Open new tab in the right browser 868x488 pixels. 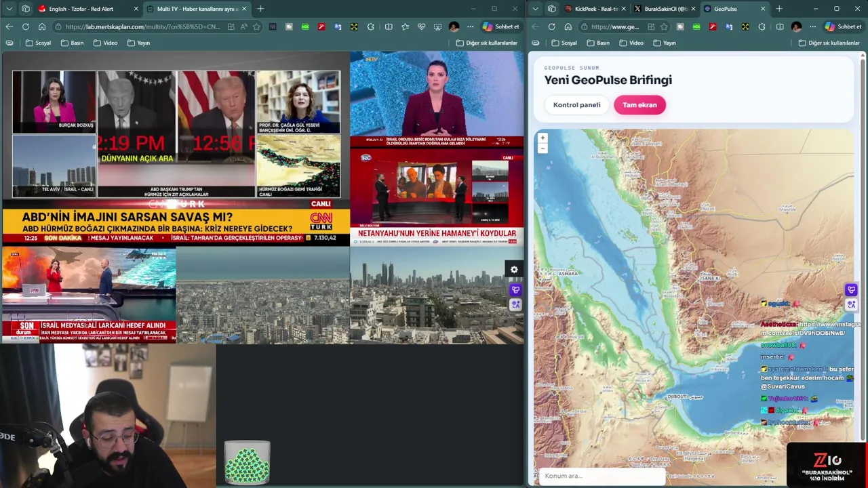[x=779, y=9]
